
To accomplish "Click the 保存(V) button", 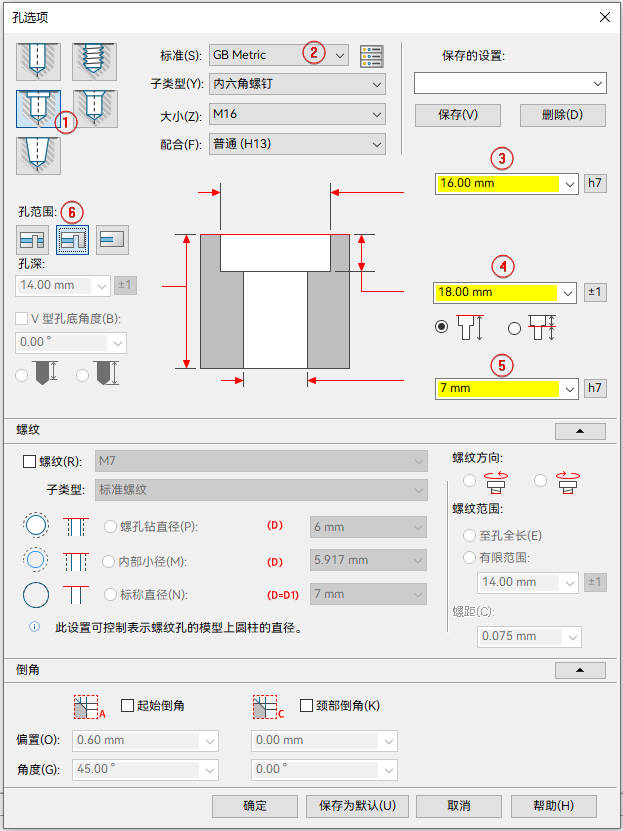I will click(458, 115).
